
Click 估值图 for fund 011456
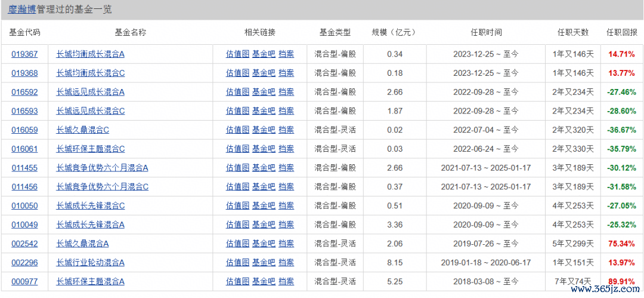click(237, 186)
